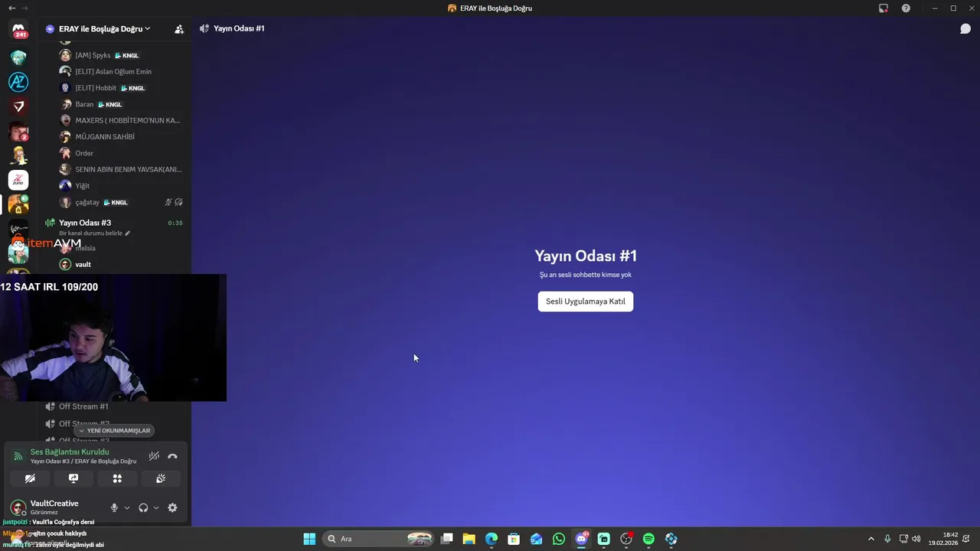This screenshot has width=980, height=551.
Task: Click the Windows taskbar search box
Action: pyautogui.click(x=378, y=539)
